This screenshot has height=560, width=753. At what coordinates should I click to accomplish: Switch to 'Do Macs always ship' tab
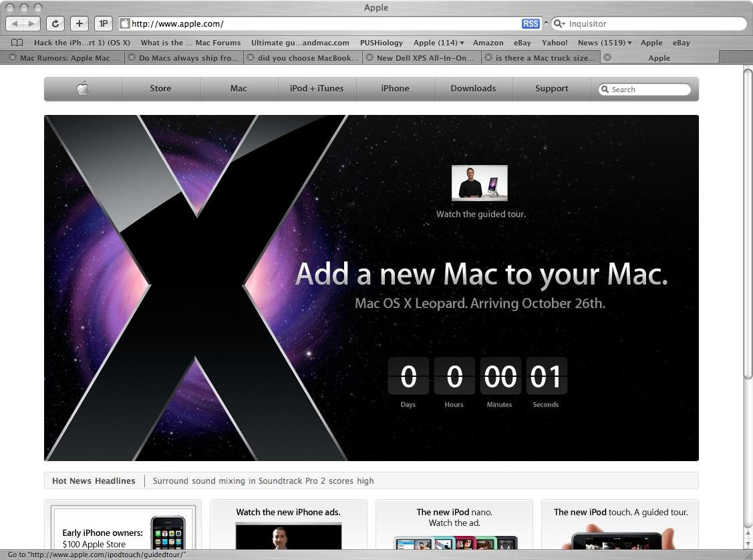[188, 58]
